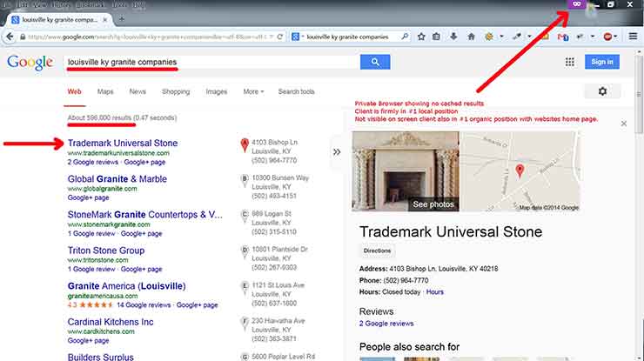Open the Cardinal Kitchens Inc result
Viewport: 644px width, 361px height.
point(111,322)
